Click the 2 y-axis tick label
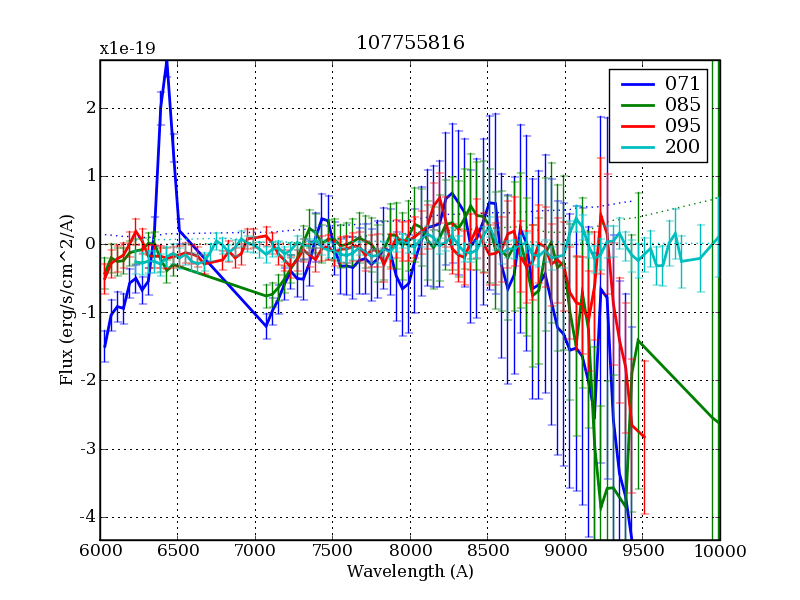Image resolution: width=800 pixels, height=600 pixels. [90, 108]
